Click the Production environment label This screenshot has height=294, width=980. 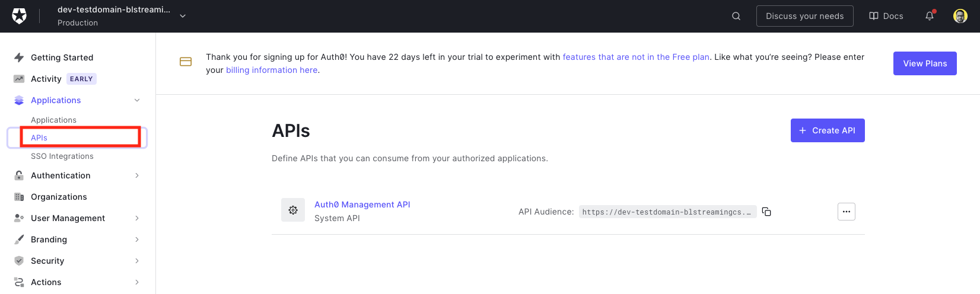(x=78, y=23)
